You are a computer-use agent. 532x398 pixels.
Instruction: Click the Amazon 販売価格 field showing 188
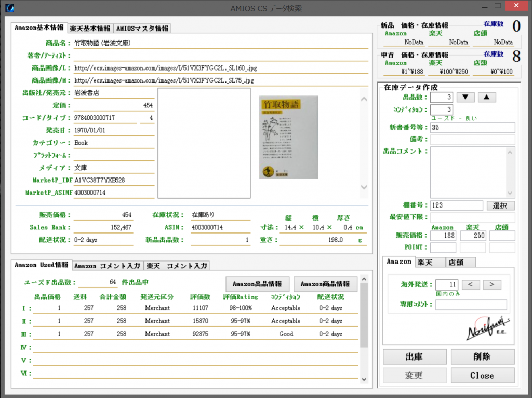(x=443, y=236)
